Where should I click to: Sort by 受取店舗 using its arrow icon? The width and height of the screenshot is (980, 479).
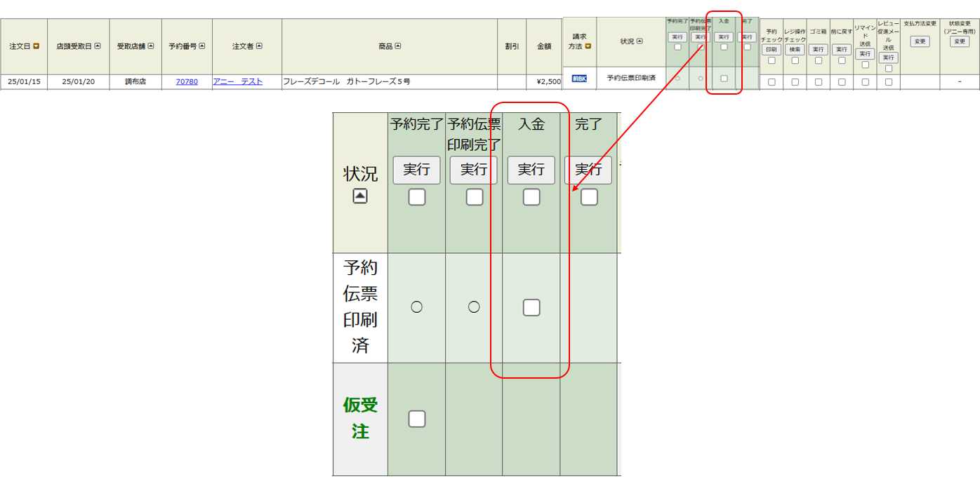pos(151,46)
